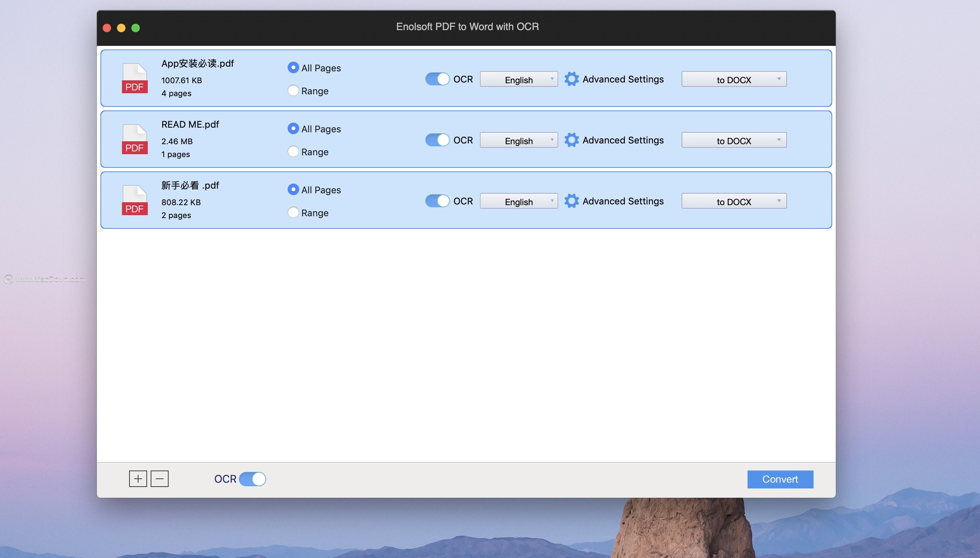Maximize the window with the green button

136,28
